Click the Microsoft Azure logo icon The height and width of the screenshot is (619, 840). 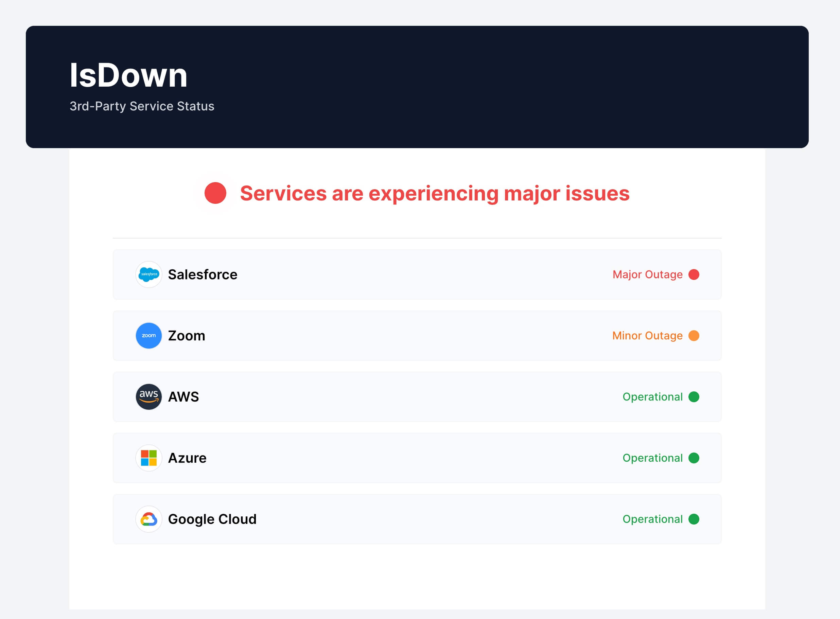pos(148,458)
